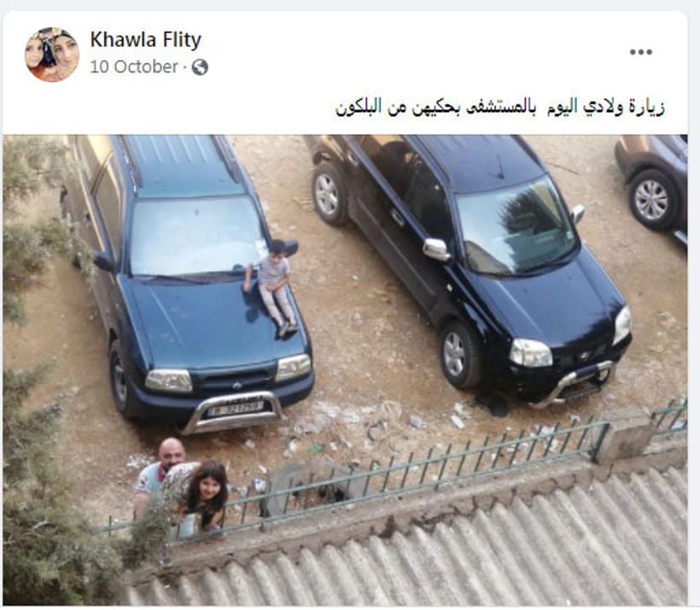Click the boy sitting on car hood

pos(272,287)
